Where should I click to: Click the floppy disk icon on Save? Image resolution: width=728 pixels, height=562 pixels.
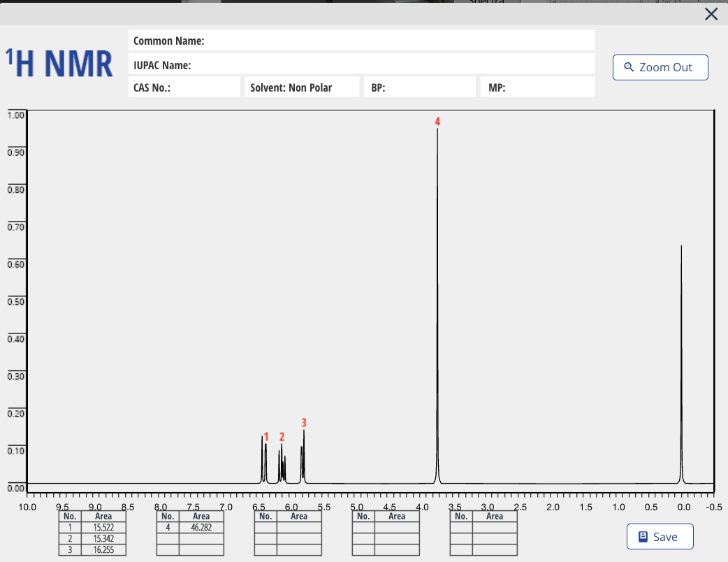(x=643, y=536)
